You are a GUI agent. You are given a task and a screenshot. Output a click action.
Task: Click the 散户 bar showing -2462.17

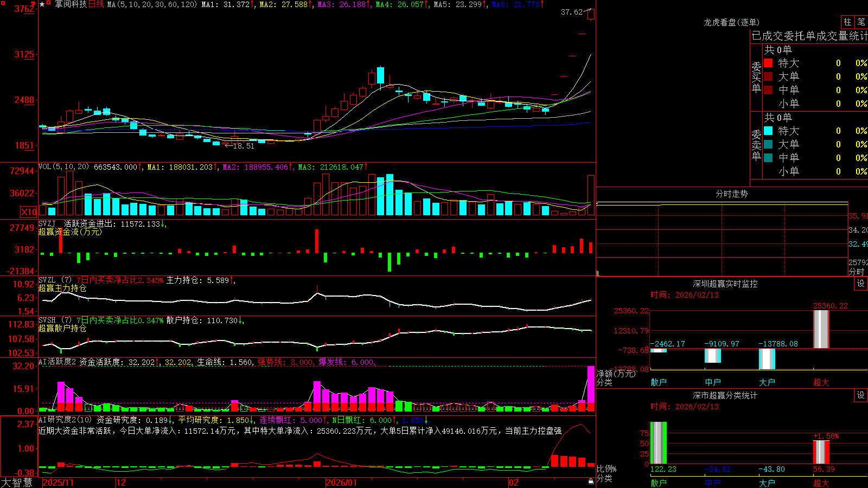pyautogui.click(x=659, y=350)
